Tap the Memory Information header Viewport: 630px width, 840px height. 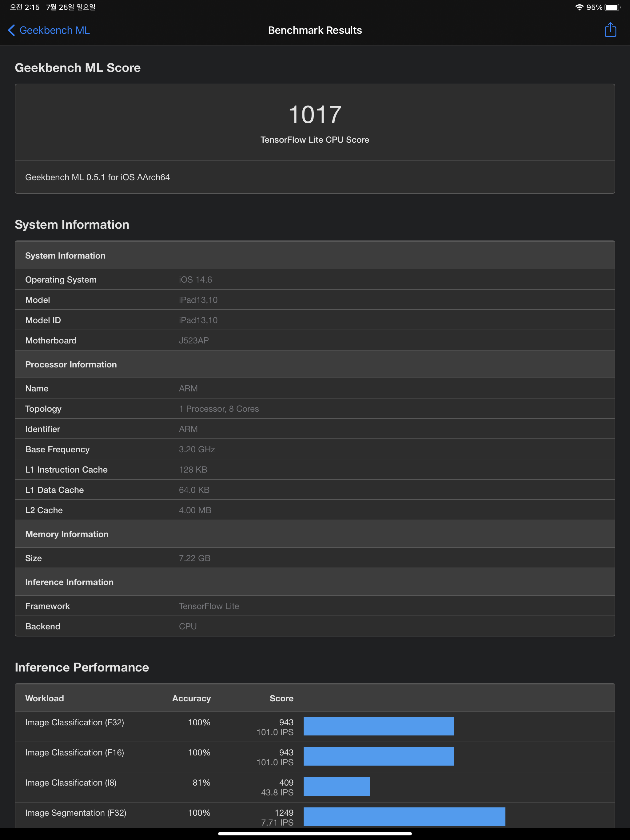coord(67,534)
